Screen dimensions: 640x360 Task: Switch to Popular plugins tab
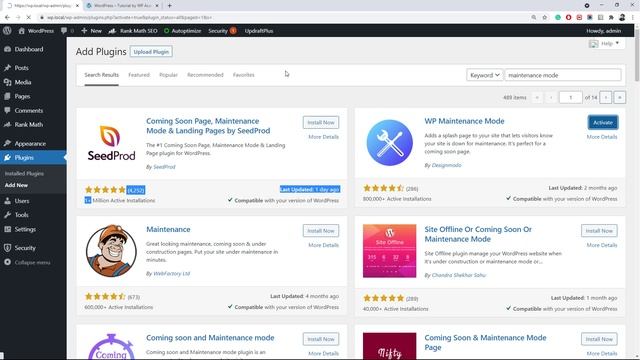(168, 75)
